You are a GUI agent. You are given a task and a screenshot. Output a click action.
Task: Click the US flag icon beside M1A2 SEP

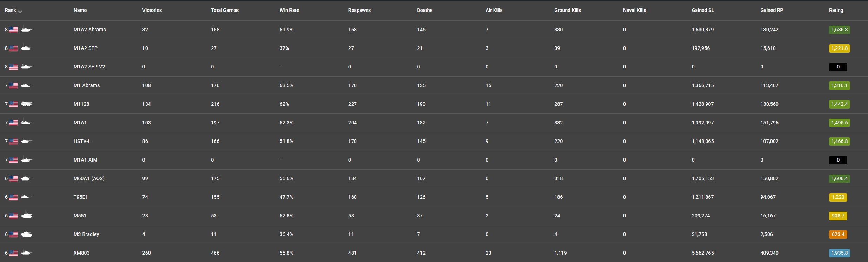click(x=13, y=48)
